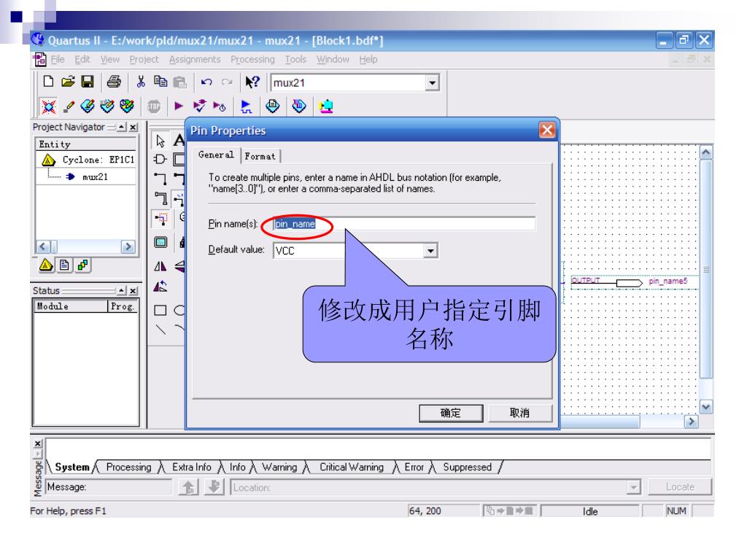747x560 pixels.
Task: Open the File menu
Action: click(58, 60)
